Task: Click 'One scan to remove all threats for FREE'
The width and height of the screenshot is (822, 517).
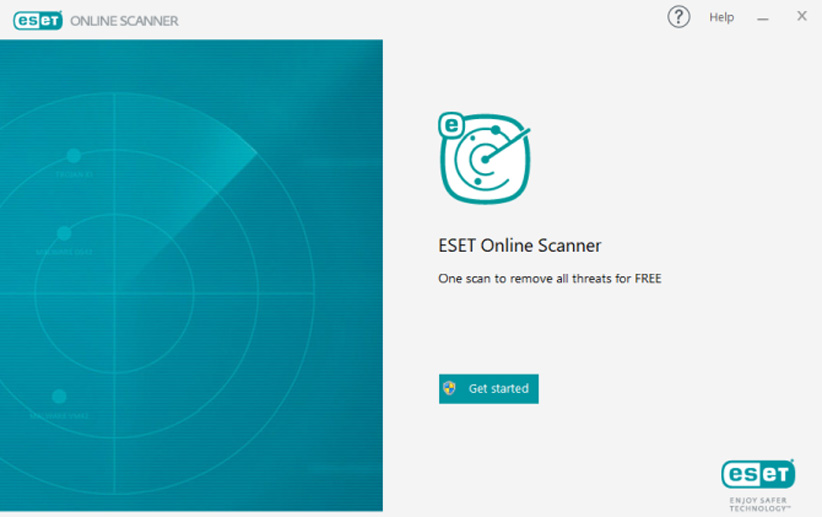Action: 549,278
